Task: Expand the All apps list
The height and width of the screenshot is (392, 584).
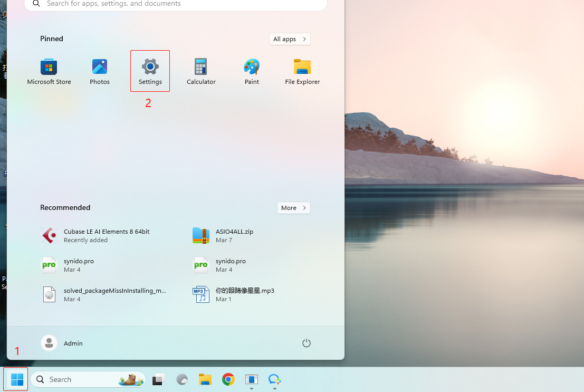Action: [x=290, y=39]
